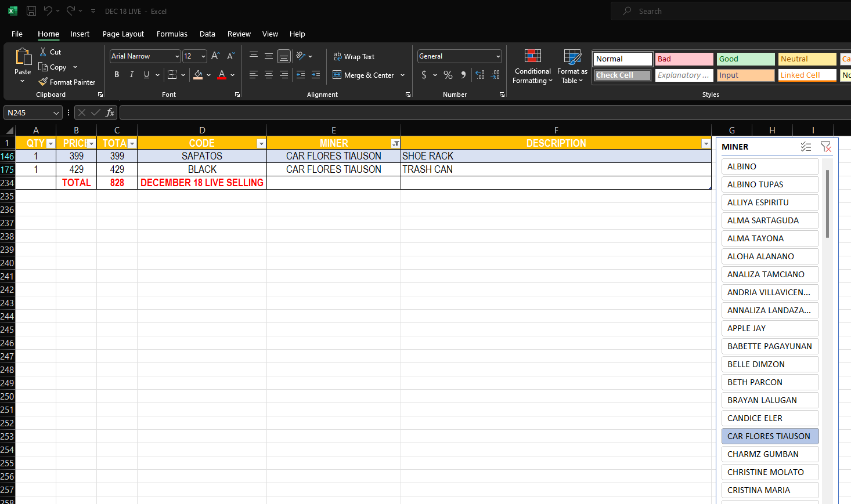Screen dimensions: 851x504
Task: Open the DESCRIPTION column filter dropdown
Action: 706,144
